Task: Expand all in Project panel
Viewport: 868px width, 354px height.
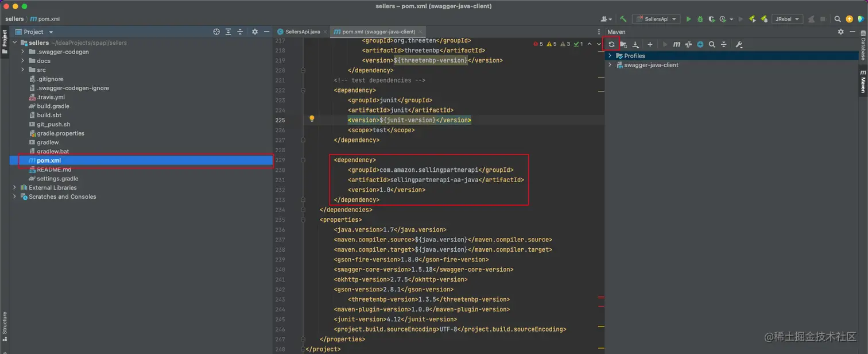Action: pyautogui.click(x=228, y=32)
